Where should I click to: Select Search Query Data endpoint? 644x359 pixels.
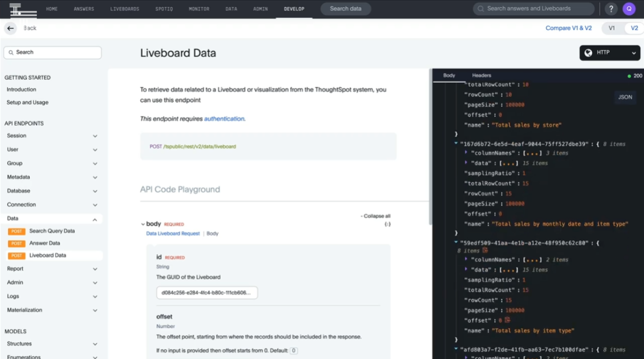point(52,231)
